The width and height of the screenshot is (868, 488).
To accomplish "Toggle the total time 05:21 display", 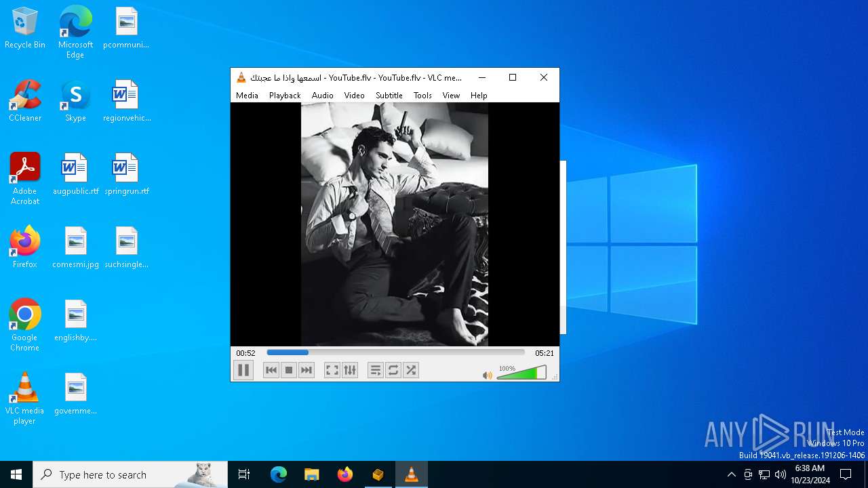I will coord(545,353).
